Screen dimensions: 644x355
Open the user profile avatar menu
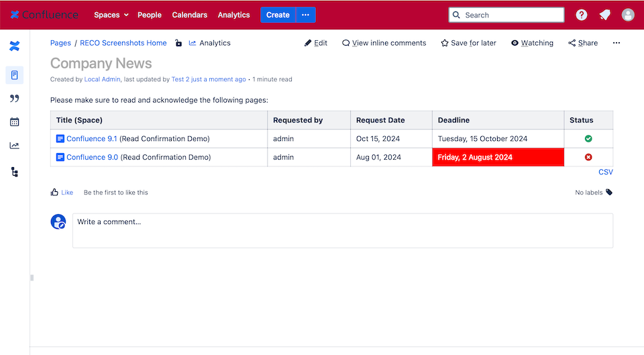(628, 15)
